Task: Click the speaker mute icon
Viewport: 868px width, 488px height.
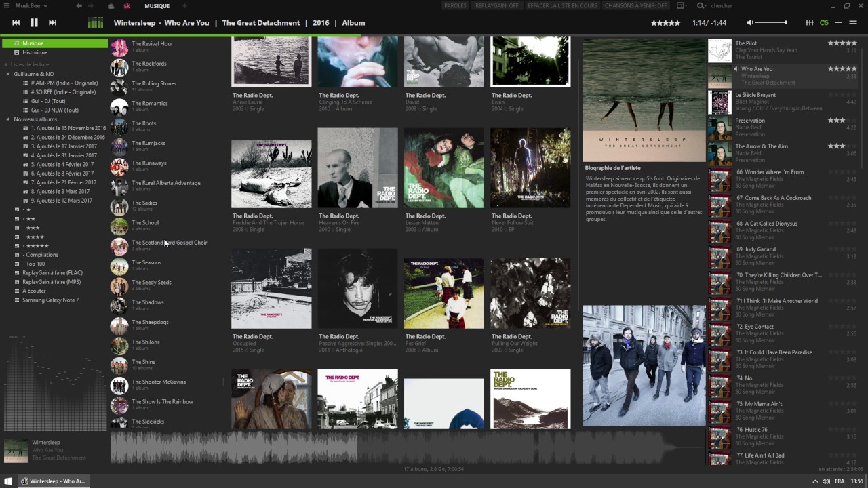Action: click(x=750, y=23)
